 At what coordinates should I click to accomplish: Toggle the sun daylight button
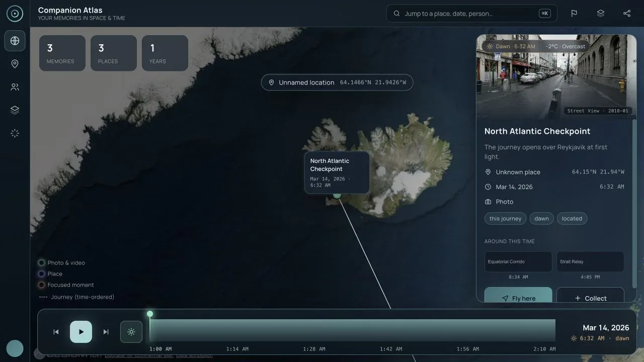pos(131,332)
